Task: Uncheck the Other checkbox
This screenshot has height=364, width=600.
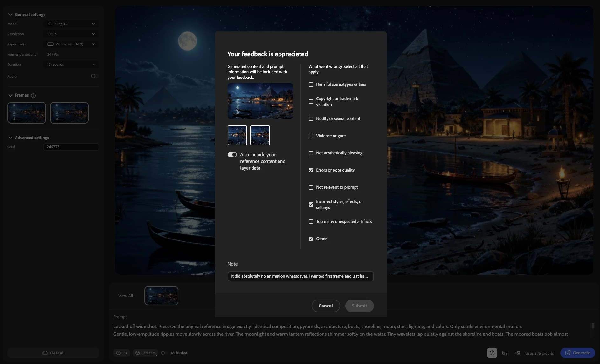Action: 311,239
